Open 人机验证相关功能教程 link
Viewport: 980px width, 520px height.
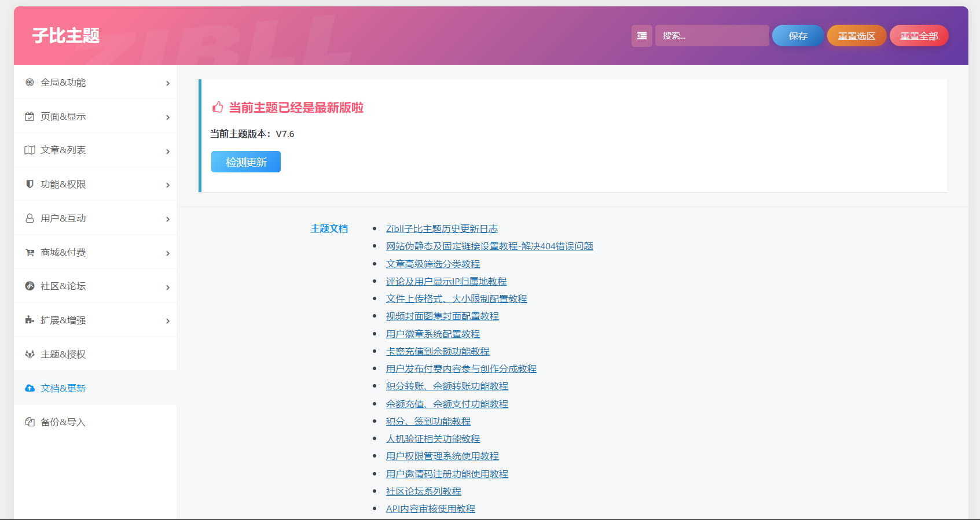pyautogui.click(x=433, y=438)
